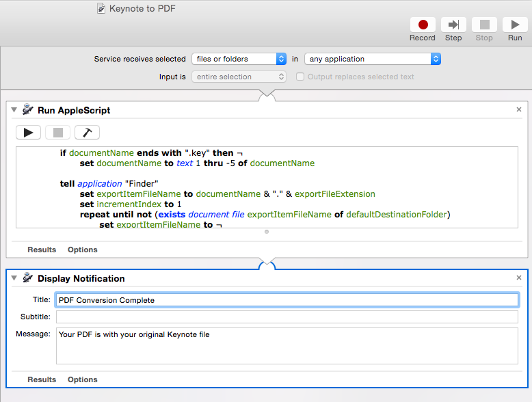Image resolution: width=532 pixels, height=402 pixels.
Task: Click 'defaultDestinationFolder' in the script
Action: pos(397,215)
